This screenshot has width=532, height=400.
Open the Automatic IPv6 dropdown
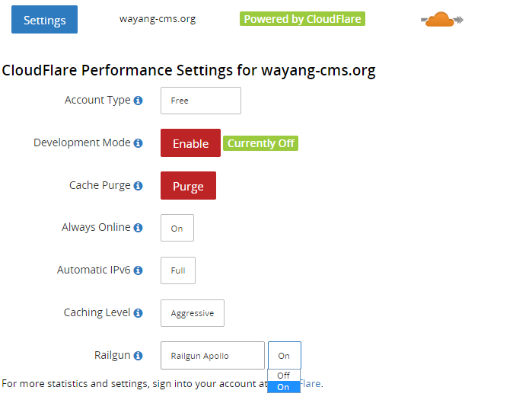178,270
